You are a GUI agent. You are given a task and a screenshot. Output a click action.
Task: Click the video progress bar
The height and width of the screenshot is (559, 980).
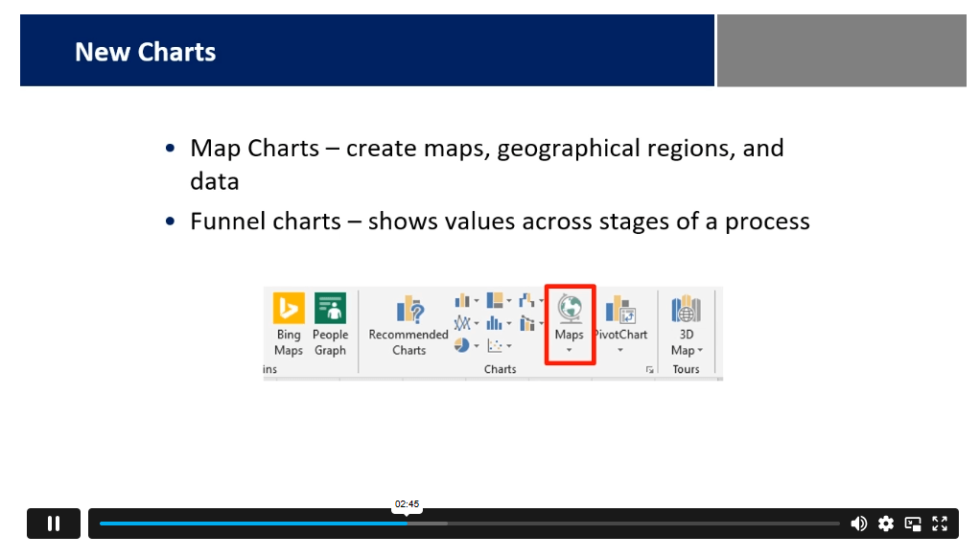click(x=469, y=524)
